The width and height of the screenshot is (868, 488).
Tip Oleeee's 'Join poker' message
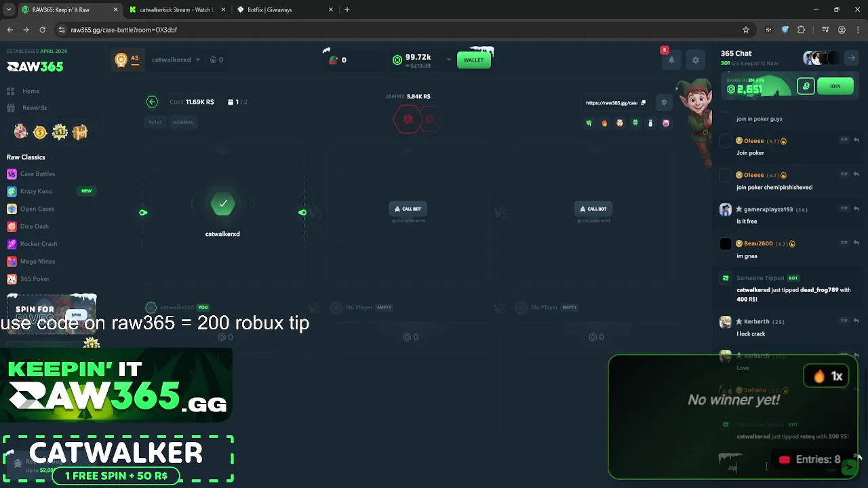point(844,140)
